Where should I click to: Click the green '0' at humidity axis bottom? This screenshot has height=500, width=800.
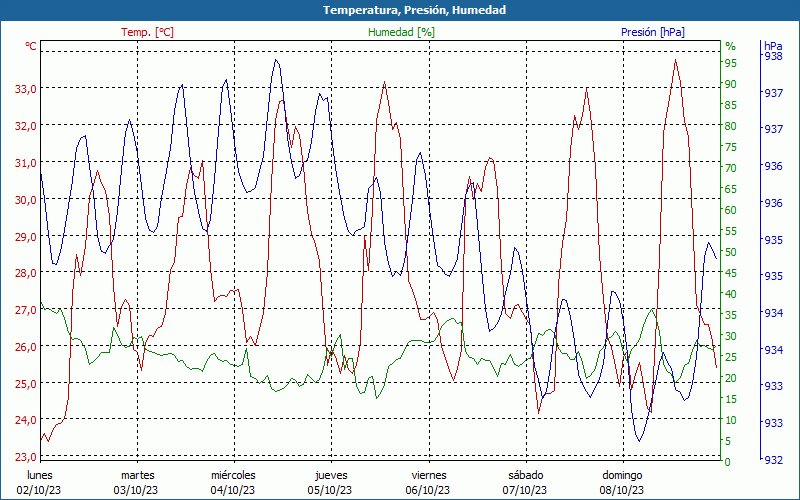pyautogui.click(x=728, y=462)
